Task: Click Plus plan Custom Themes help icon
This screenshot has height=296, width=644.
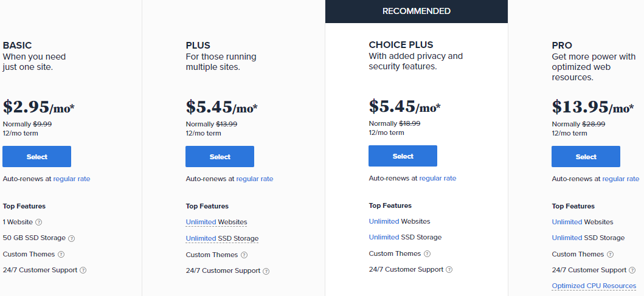Action: pyautogui.click(x=244, y=255)
